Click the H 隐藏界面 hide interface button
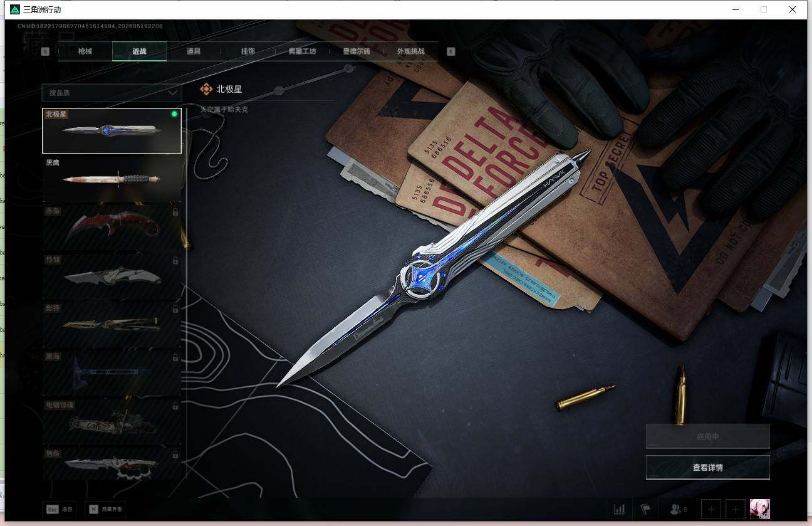This screenshot has width=812, height=526. coord(105,510)
